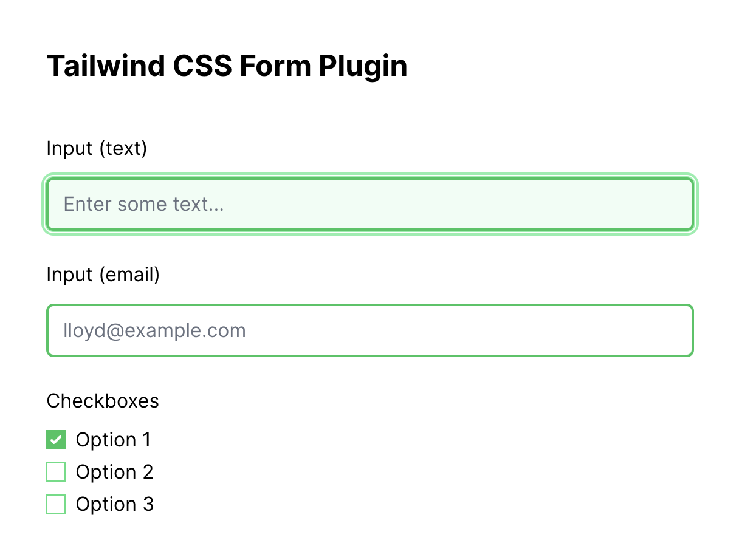Check the Option 2 checkbox
739x560 pixels.
[x=56, y=472]
